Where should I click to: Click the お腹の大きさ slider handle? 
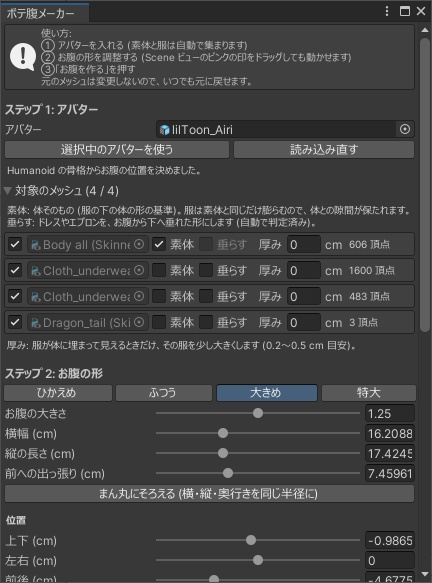click(258, 413)
